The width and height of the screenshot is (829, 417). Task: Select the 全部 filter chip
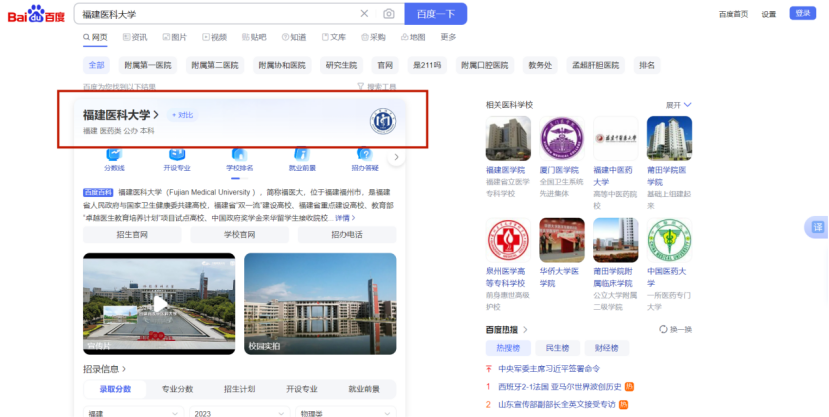pyautogui.click(x=96, y=66)
